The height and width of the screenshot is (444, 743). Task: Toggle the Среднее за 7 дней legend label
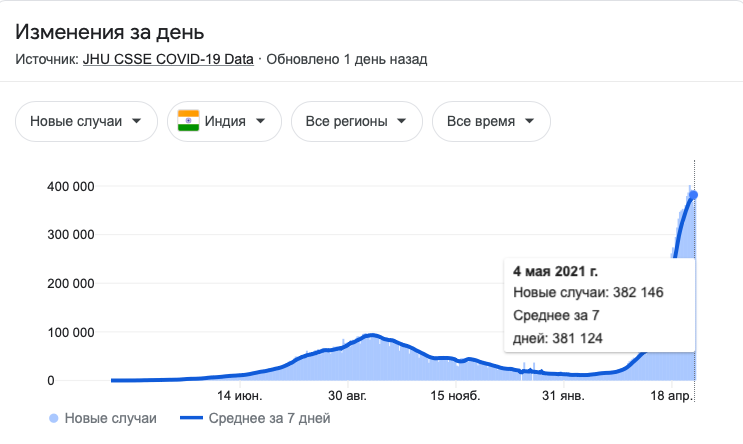click(269, 418)
